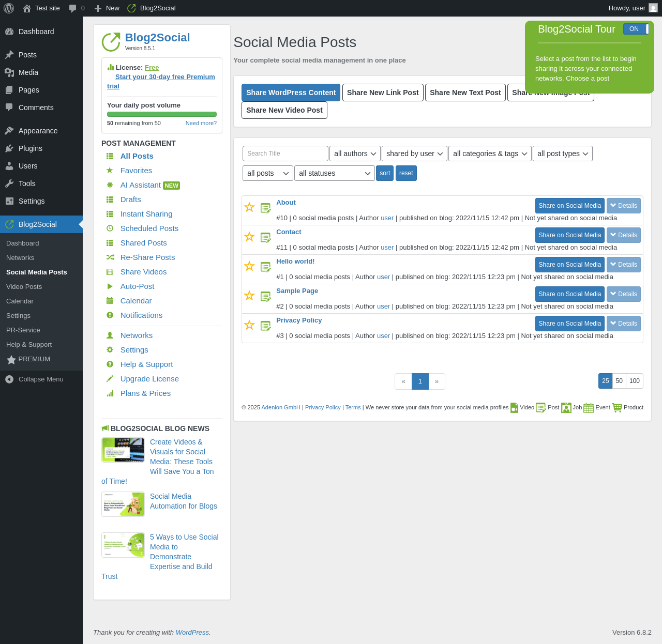Open Plugins in the WordPress admin menu
Viewport: 662px width, 644px height.
pos(41,148)
